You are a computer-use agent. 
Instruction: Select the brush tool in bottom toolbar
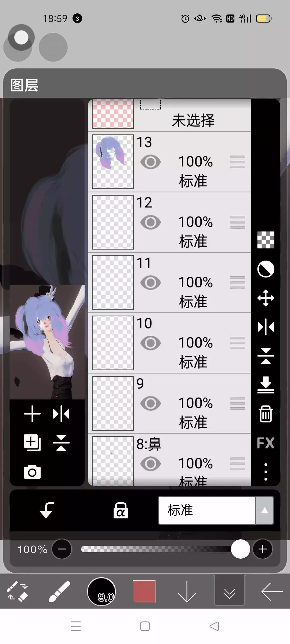click(60, 592)
